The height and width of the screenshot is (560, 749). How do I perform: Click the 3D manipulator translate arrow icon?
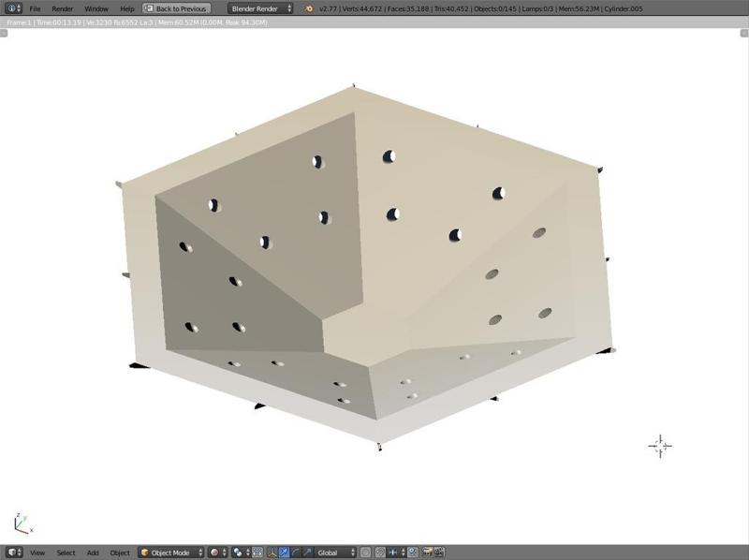tap(283, 553)
